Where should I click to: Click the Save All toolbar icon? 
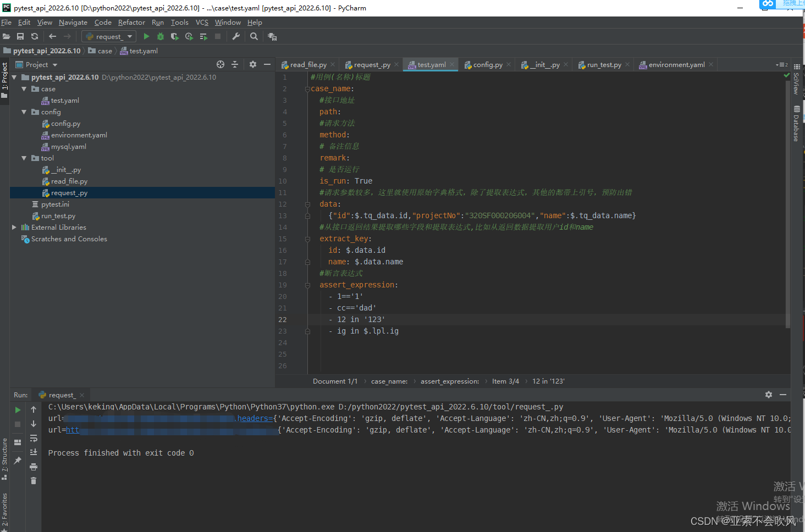point(20,36)
